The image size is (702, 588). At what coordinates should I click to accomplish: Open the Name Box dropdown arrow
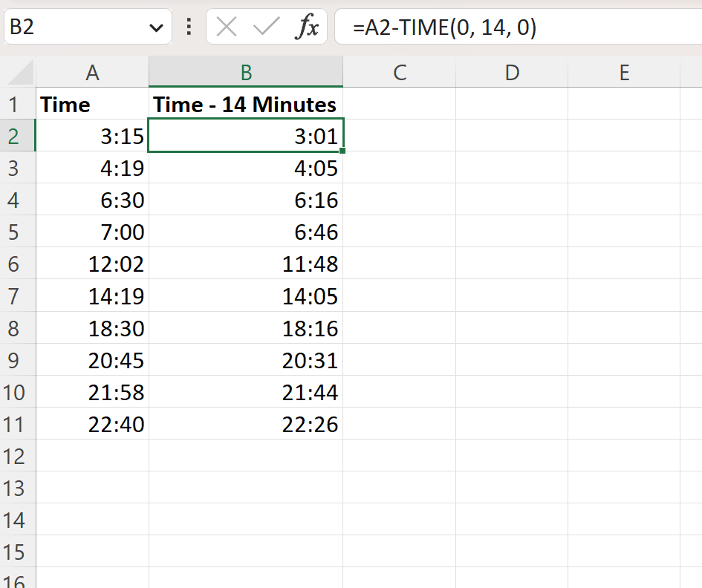point(156,28)
